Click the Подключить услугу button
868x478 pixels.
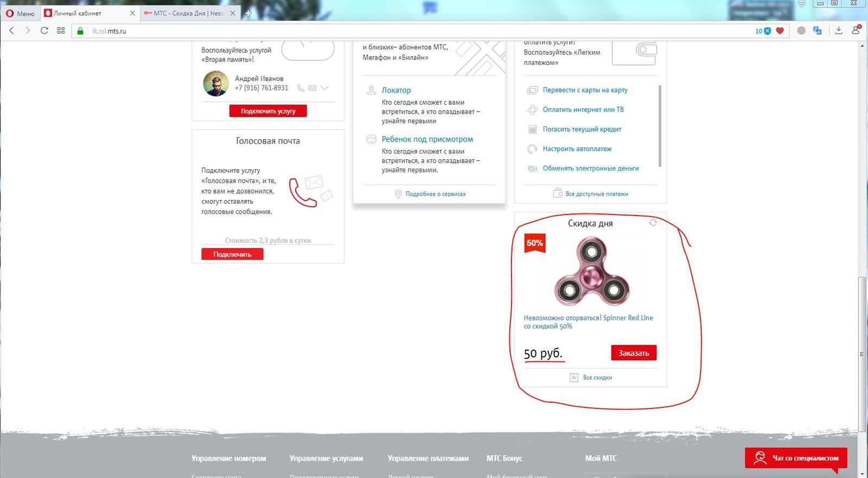(x=268, y=111)
